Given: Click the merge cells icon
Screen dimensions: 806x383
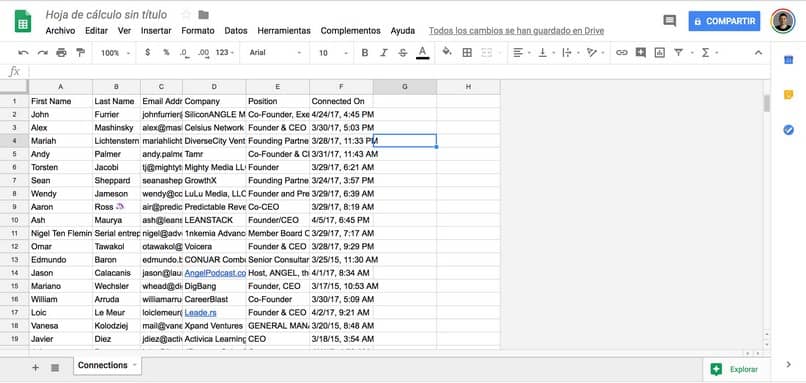Looking at the screenshot, I should [x=486, y=52].
